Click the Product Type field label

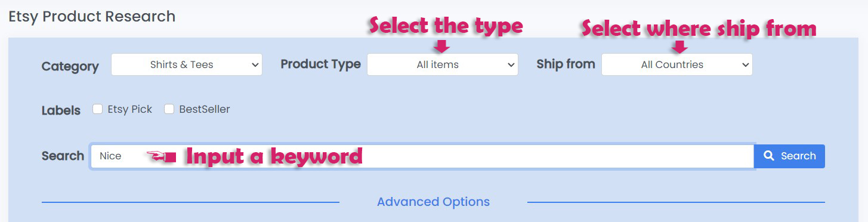(x=321, y=64)
